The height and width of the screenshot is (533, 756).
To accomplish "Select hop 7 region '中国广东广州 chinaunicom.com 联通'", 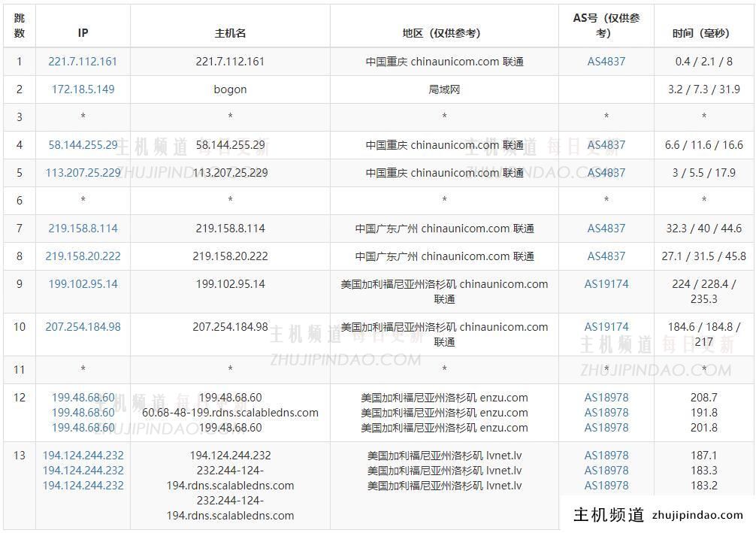I will (x=444, y=228).
